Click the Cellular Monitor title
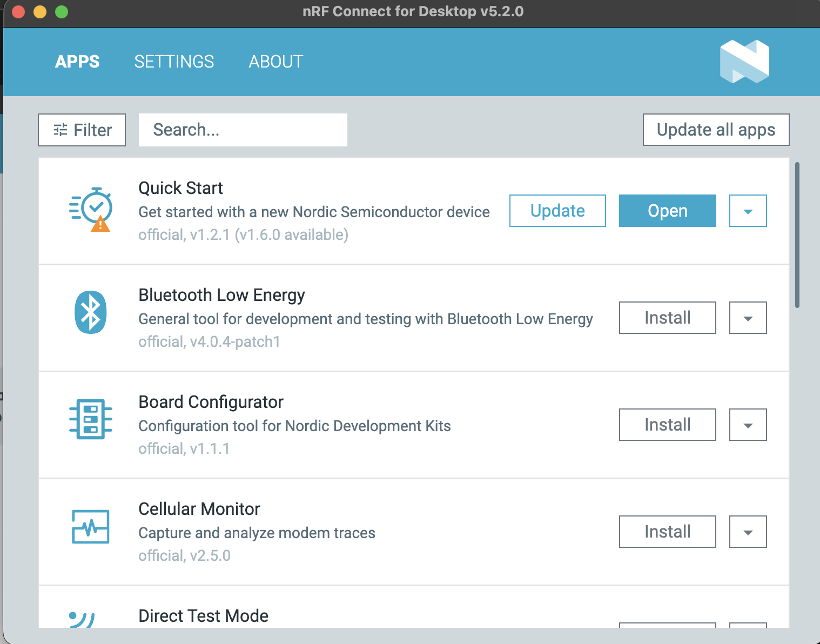This screenshot has width=820, height=644. tap(199, 509)
